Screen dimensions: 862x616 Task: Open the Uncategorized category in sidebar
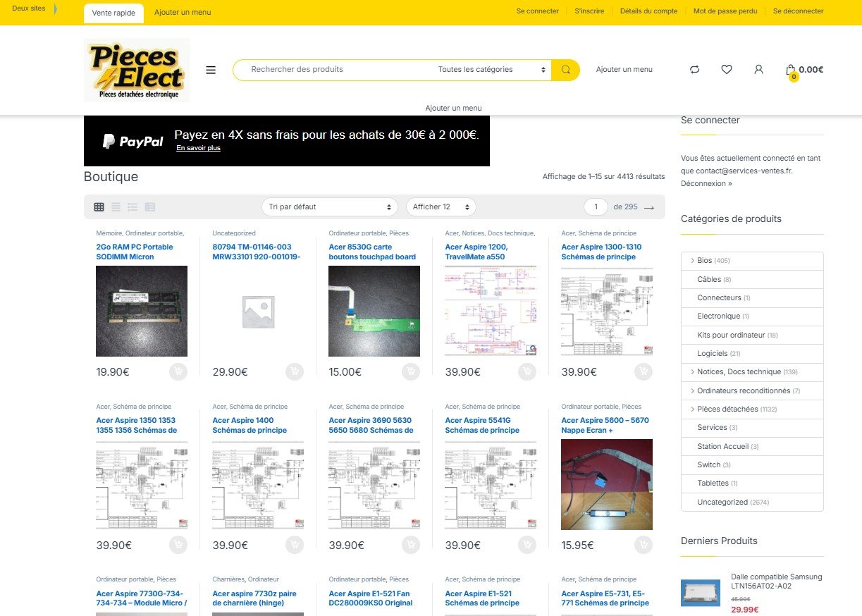tap(722, 502)
